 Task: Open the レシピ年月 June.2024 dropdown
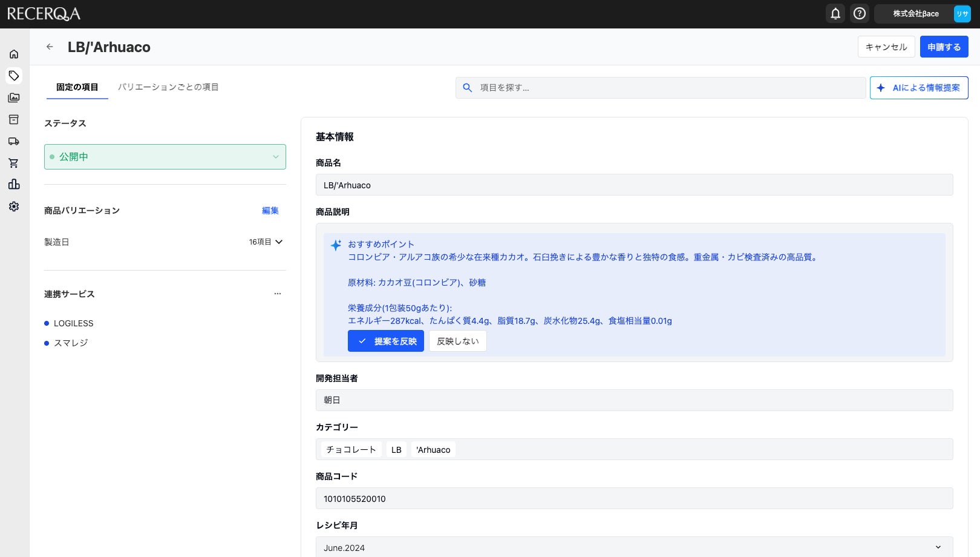tap(634, 547)
